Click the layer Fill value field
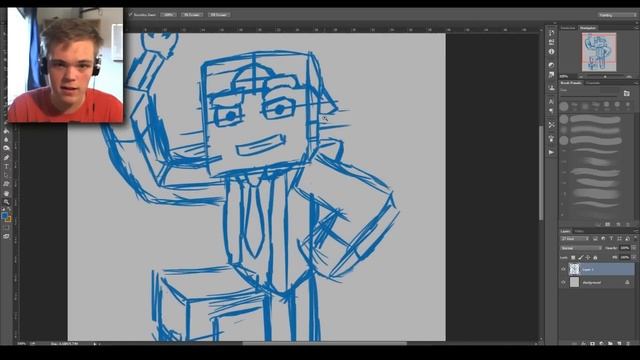This screenshot has height=360, width=640. [x=624, y=258]
